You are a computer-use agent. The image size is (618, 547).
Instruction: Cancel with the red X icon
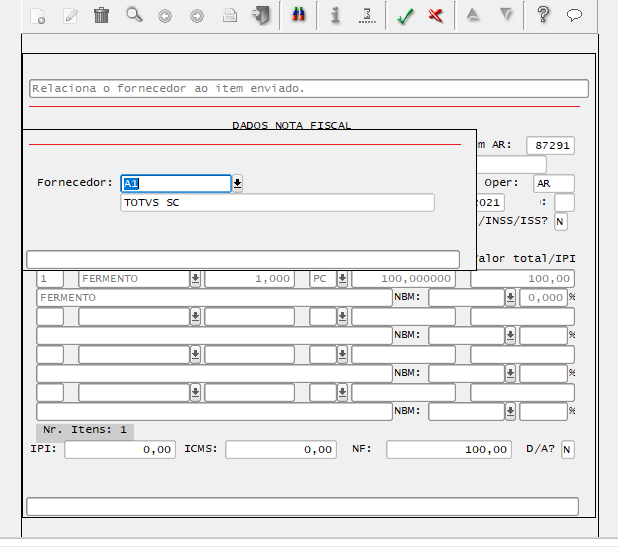(x=436, y=15)
